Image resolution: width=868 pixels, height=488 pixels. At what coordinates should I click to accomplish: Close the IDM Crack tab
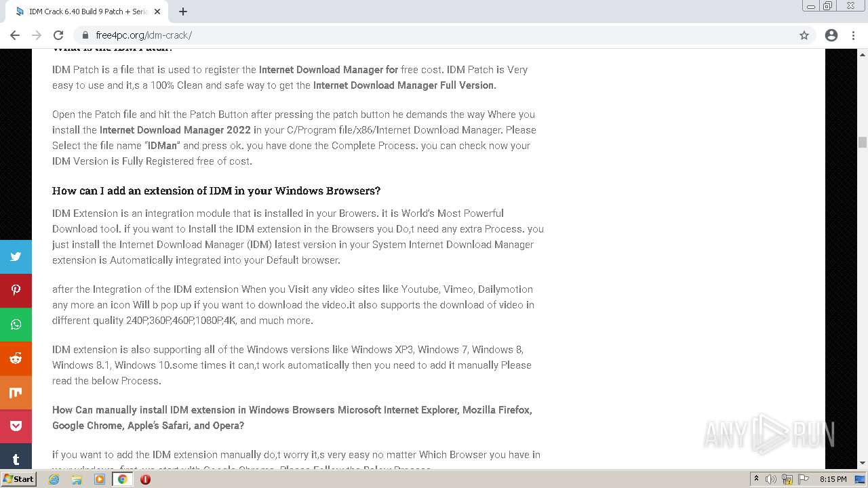157,12
